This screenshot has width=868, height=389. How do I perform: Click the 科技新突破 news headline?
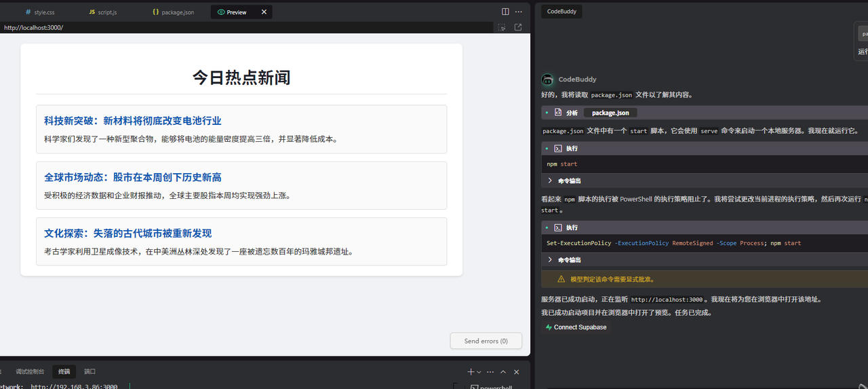pos(133,121)
